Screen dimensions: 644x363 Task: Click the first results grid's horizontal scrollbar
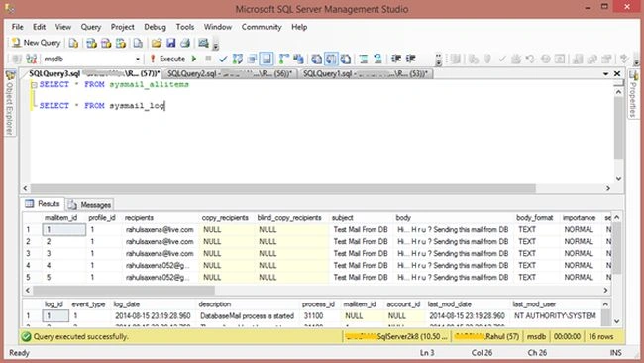click(124, 291)
